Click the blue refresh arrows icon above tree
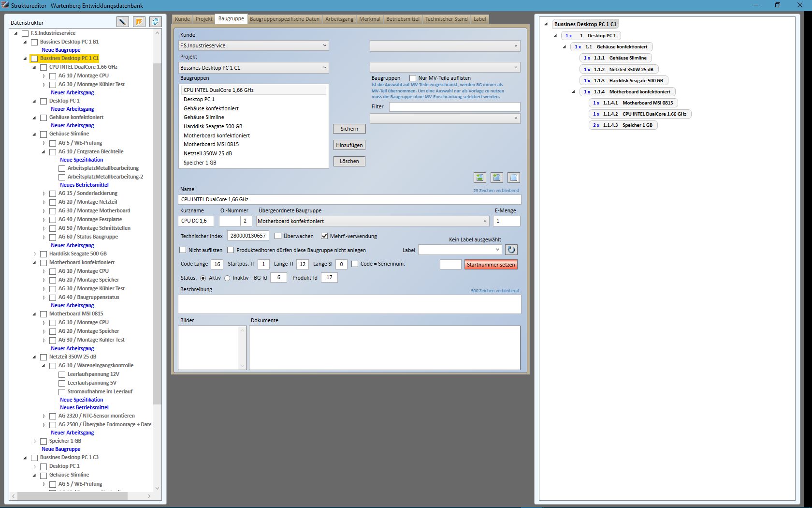Screen dimensions: 812x508 (x=155, y=22)
